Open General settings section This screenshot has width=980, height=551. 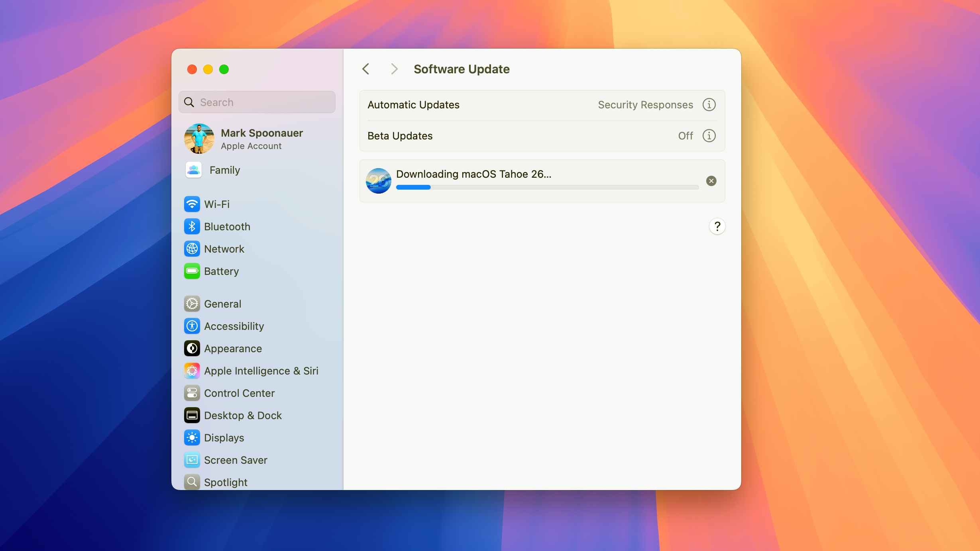click(222, 304)
